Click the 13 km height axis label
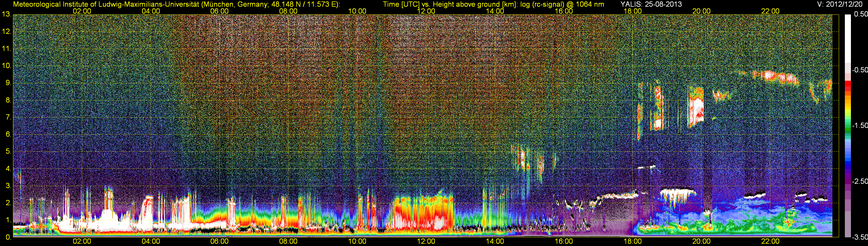The image size is (868, 246). [x=6, y=14]
